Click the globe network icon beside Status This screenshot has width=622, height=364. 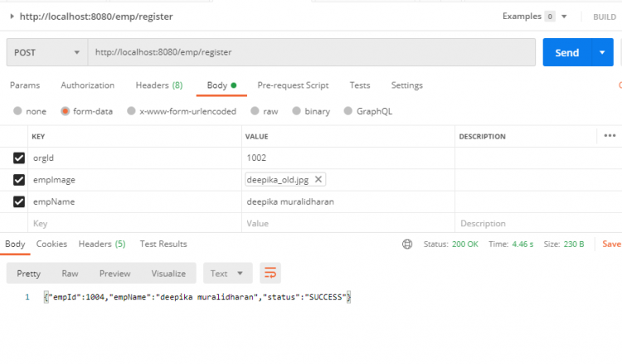pyautogui.click(x=406, y=245)
